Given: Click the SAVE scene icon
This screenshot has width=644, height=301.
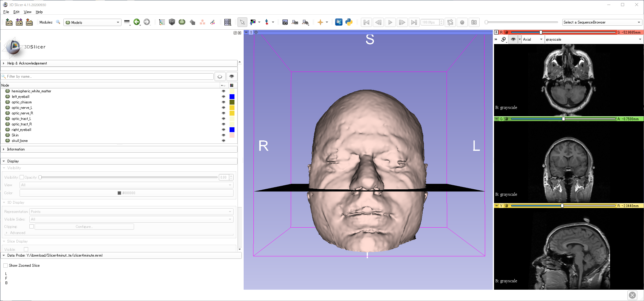Looking at the screenshot, I should coord(29,22).
